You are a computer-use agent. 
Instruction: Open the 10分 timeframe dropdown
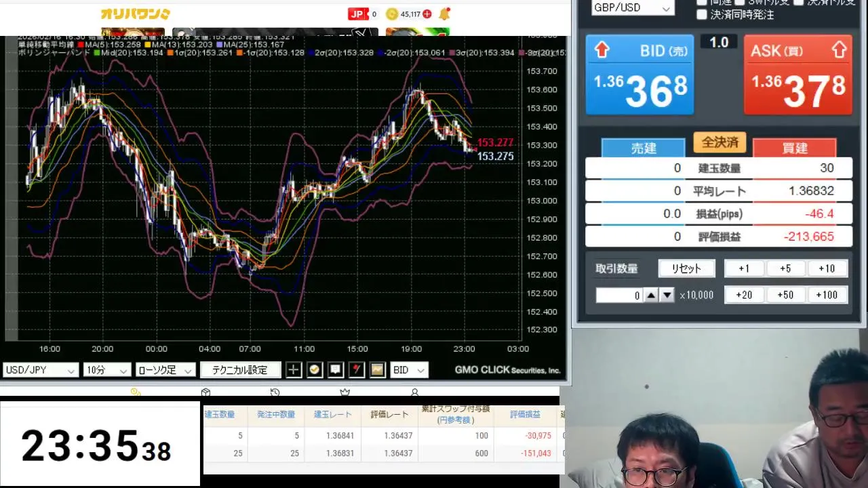[106, 370]
